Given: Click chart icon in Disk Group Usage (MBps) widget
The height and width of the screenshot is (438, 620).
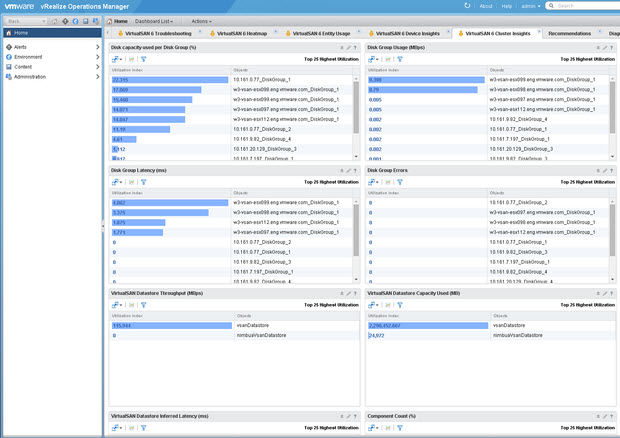Looking at the screenshot, I should (388, 59).
